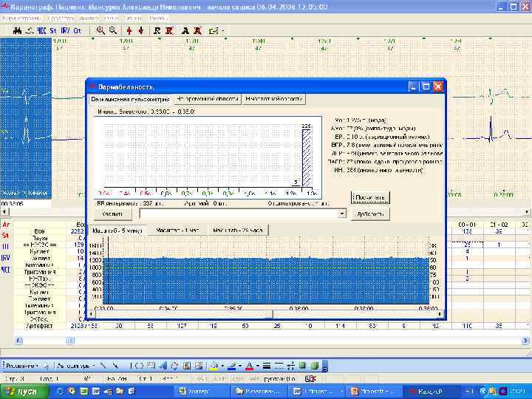The image size is (532, 399).
Task: Click the fill color bucket swatch
Action: [x=213, y=366]
